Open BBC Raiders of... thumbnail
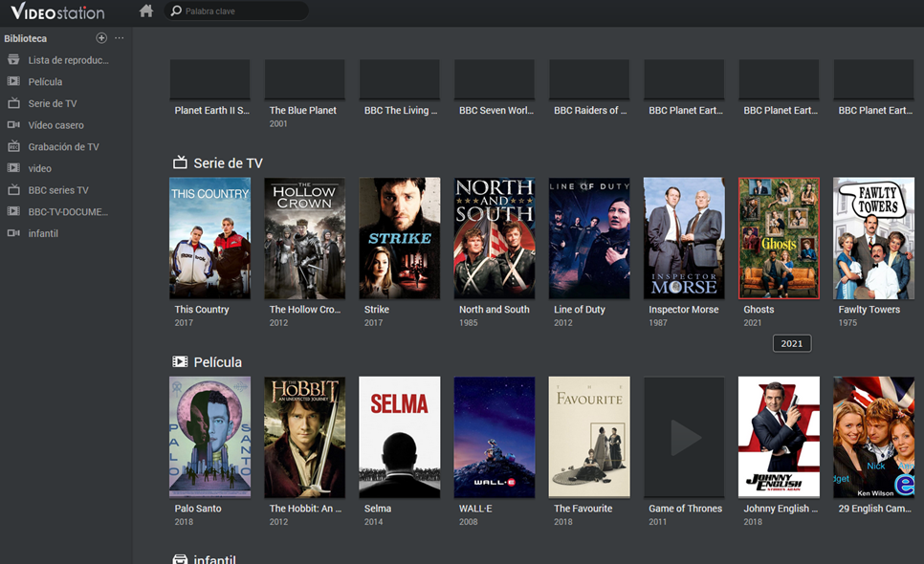Viewport: 924px width, 564px height. coord(589,79)
